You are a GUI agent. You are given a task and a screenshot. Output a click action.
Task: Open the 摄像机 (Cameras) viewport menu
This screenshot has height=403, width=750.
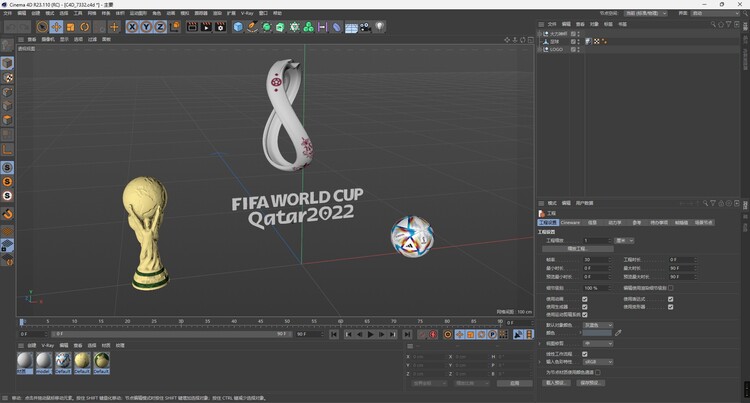tap(48, 39)
